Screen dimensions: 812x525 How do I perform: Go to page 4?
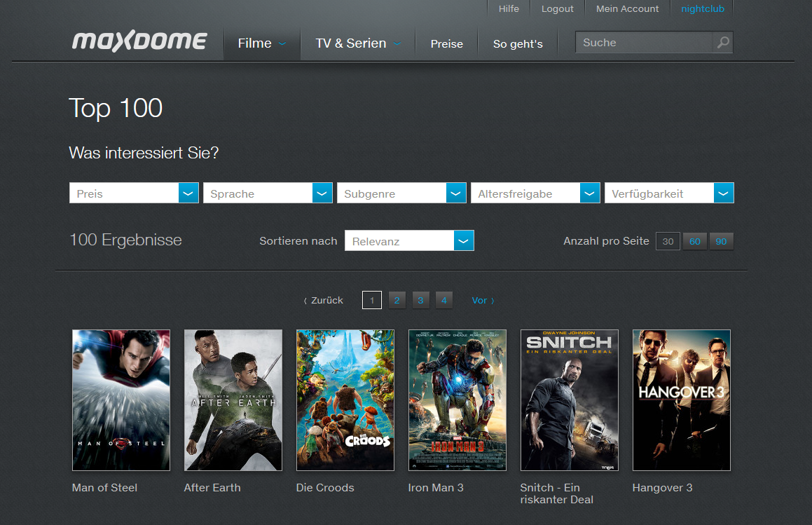click(443, 300)
